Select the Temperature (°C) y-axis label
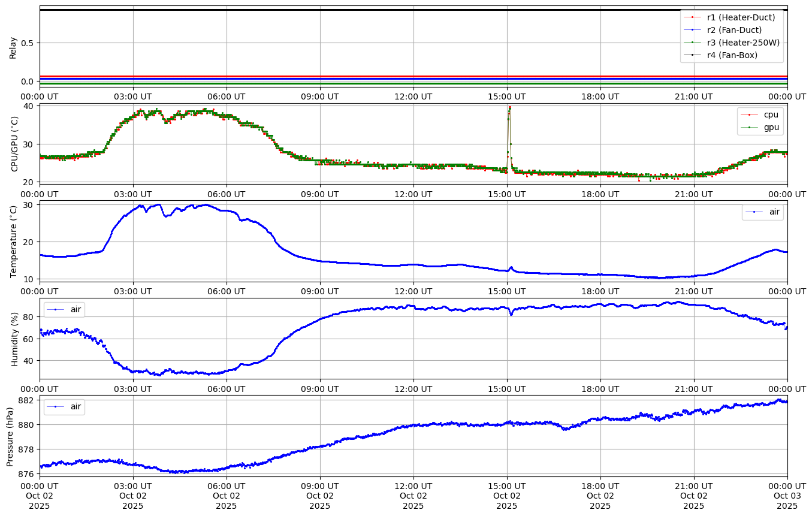 click(x=13, y=241)
